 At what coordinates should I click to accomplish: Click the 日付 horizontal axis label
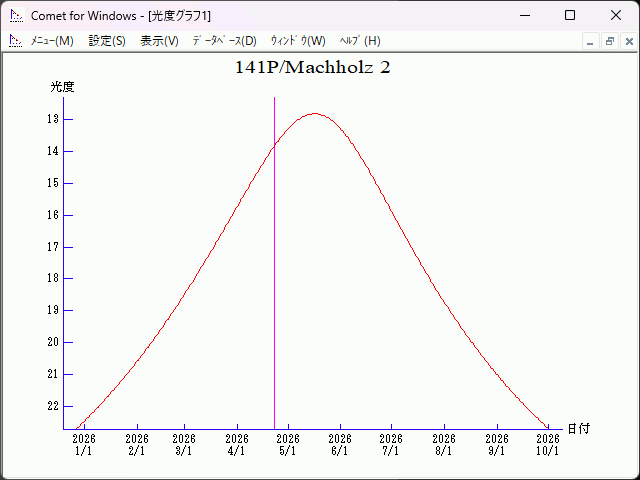coord(578,429)
